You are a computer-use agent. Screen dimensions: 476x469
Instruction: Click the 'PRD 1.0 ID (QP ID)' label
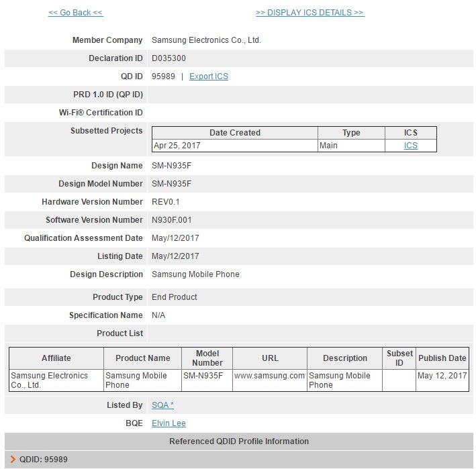pyautogui.click(x=108, y=95)
